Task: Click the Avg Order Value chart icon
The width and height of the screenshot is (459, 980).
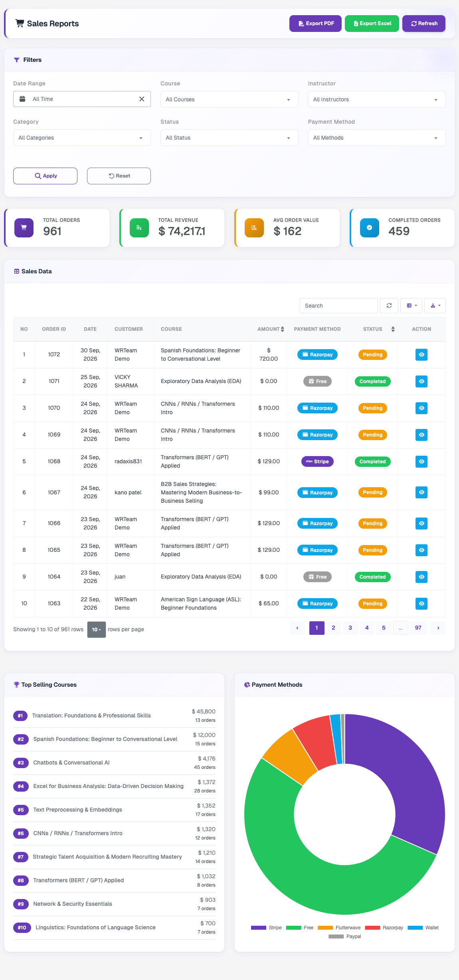Action: [254, 228]
